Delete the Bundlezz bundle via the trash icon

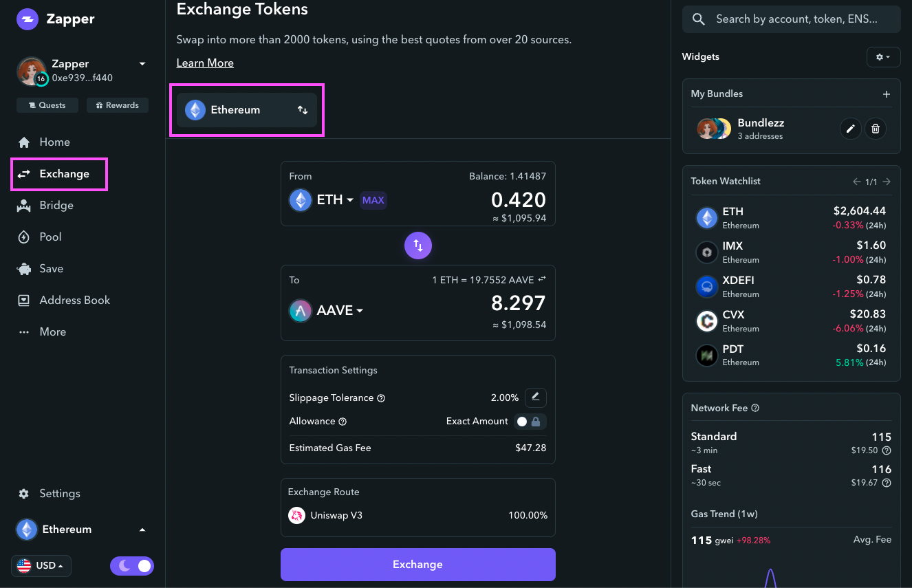(876, 129)
